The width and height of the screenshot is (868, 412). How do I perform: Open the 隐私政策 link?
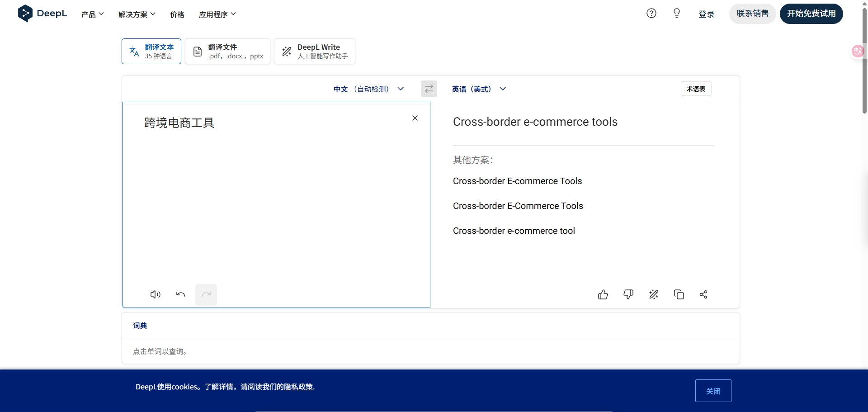tap(298, 387)
